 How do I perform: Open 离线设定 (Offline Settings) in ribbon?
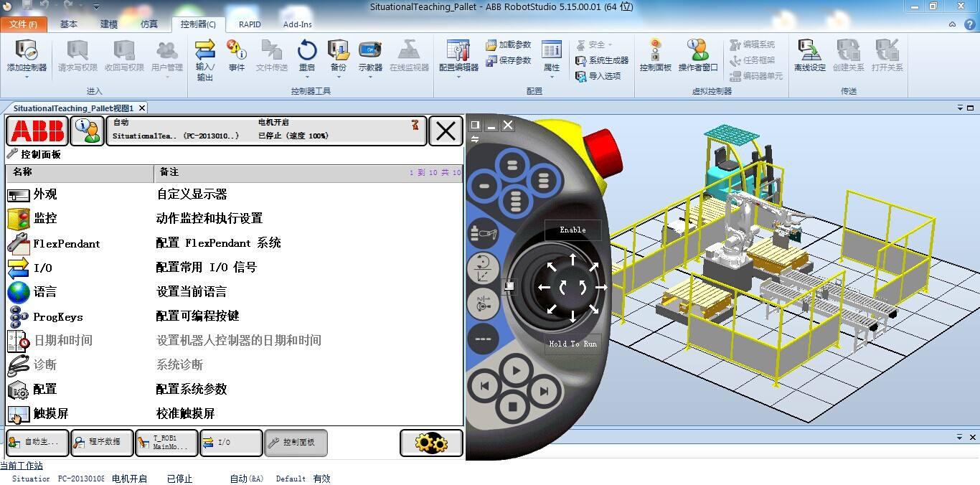(810, 55)
